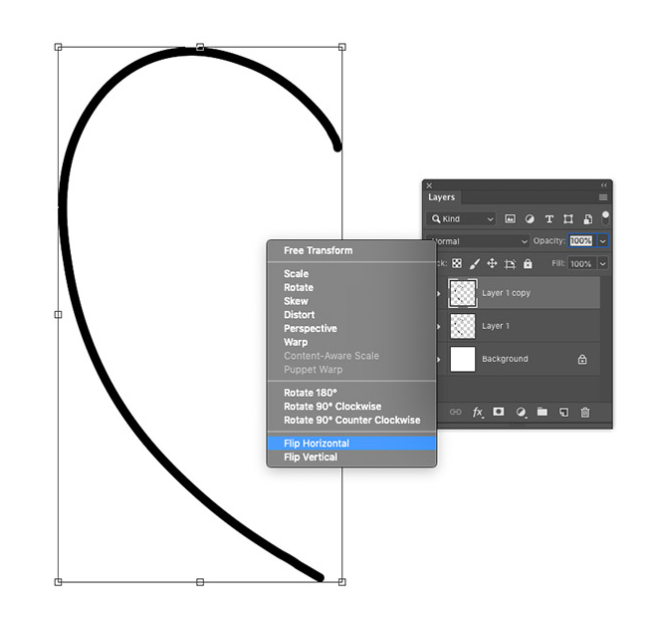Choose Rotate 90° Clockwise option
The height and width of the screenshot is (623, 648).
tap(352, 406)
